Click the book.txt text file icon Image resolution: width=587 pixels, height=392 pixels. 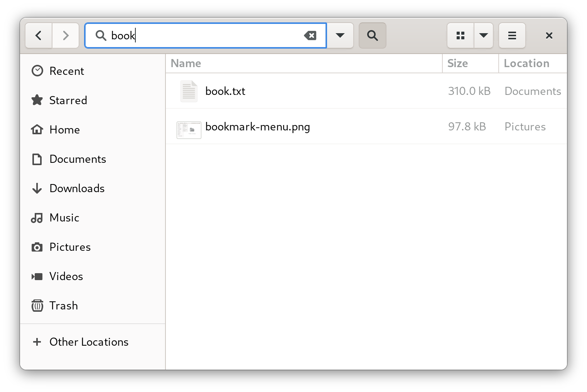(189, 91)
